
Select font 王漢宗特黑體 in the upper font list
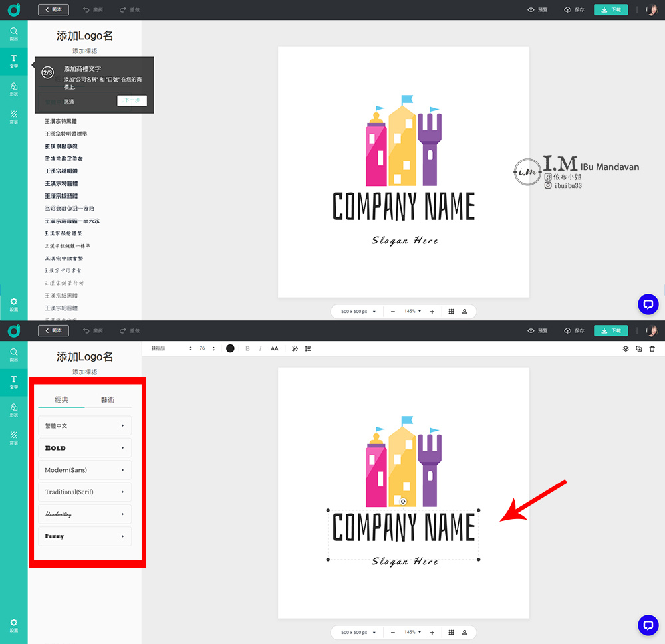(x=61, y=121)
